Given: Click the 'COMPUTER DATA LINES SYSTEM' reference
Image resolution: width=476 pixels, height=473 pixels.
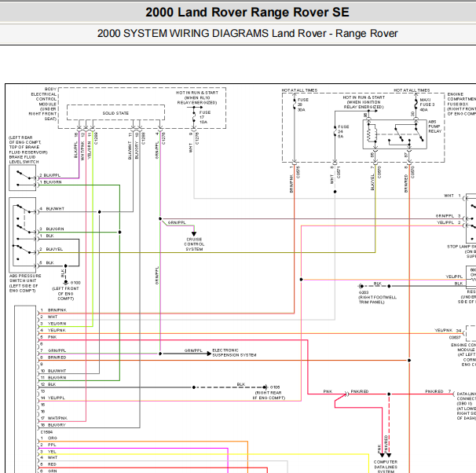Looking at the screenshot, I should tap(386, 466).
